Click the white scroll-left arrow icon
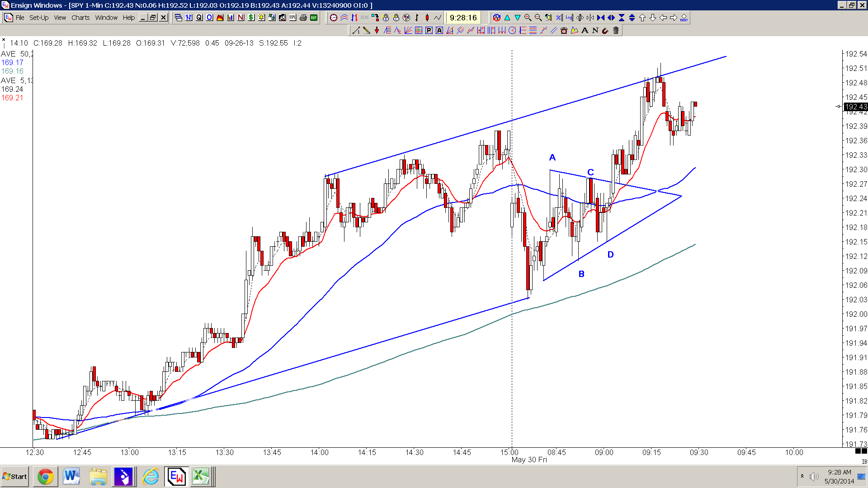The height and width of the screenshot is (488, 868). (x=663, y=18)
